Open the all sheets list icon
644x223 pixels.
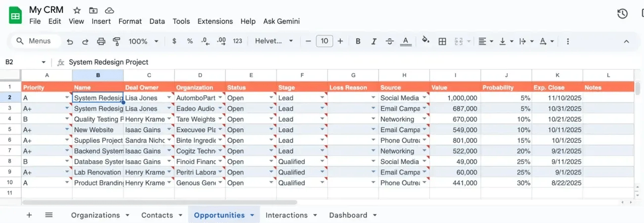49,215
